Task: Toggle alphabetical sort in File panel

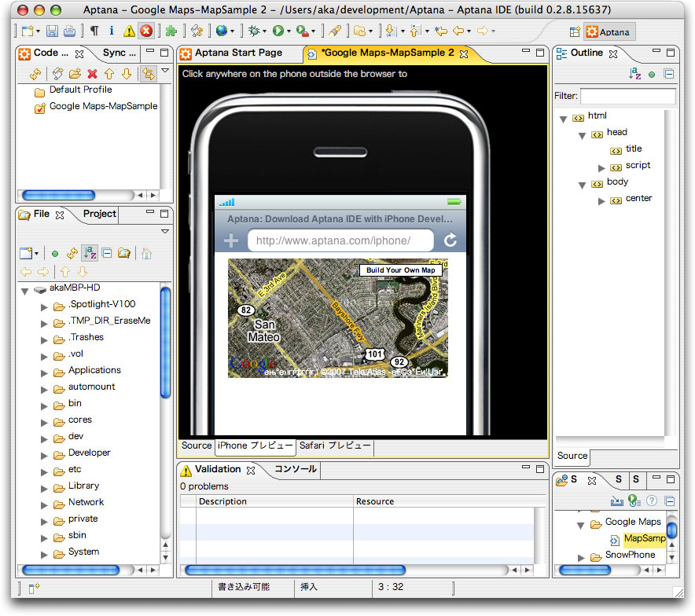Action: [x=90, y=253]
